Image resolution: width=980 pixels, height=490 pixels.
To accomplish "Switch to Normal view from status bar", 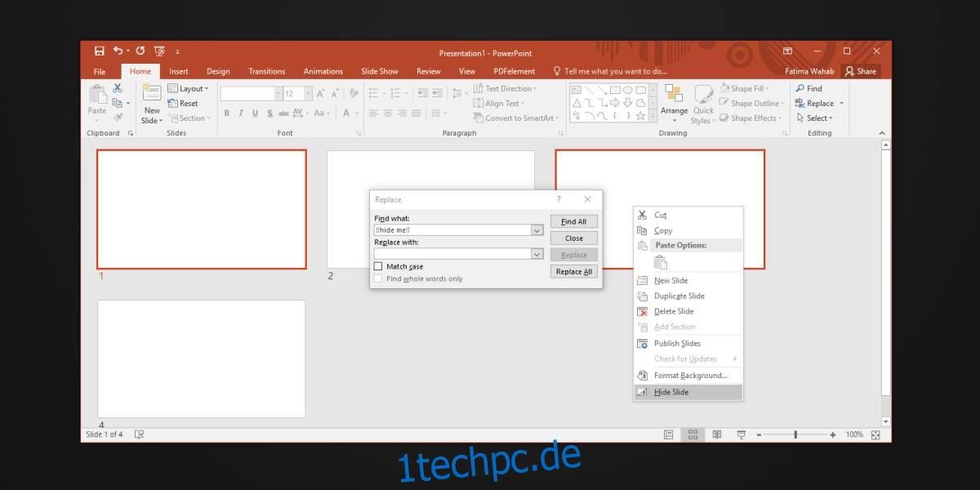I will point(669,434).
